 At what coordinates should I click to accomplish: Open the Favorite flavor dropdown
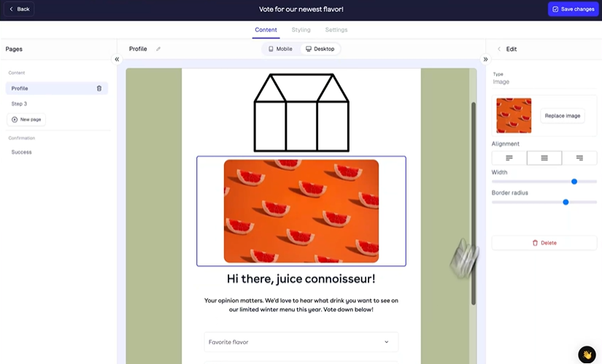pyautogui.click(x=301, y=341)
